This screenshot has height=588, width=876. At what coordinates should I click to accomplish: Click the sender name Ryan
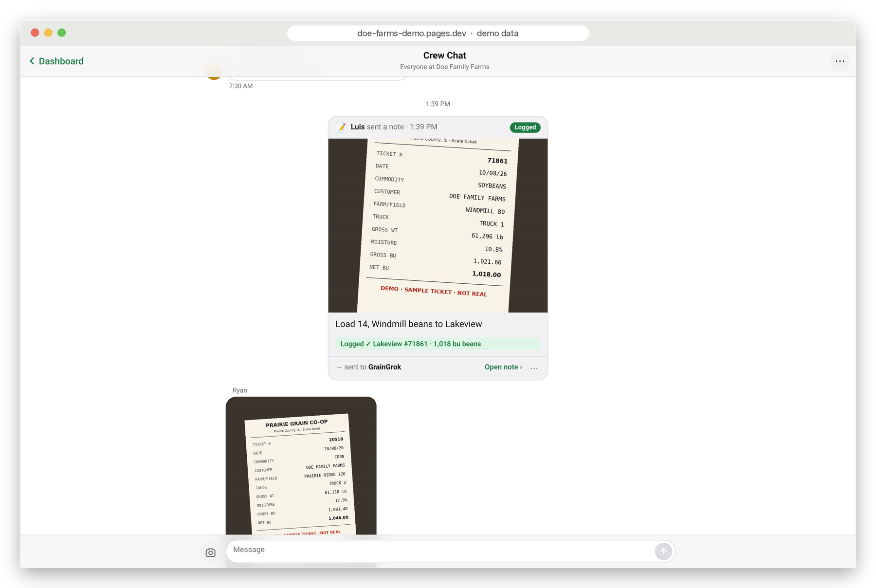tap(240, 390)
